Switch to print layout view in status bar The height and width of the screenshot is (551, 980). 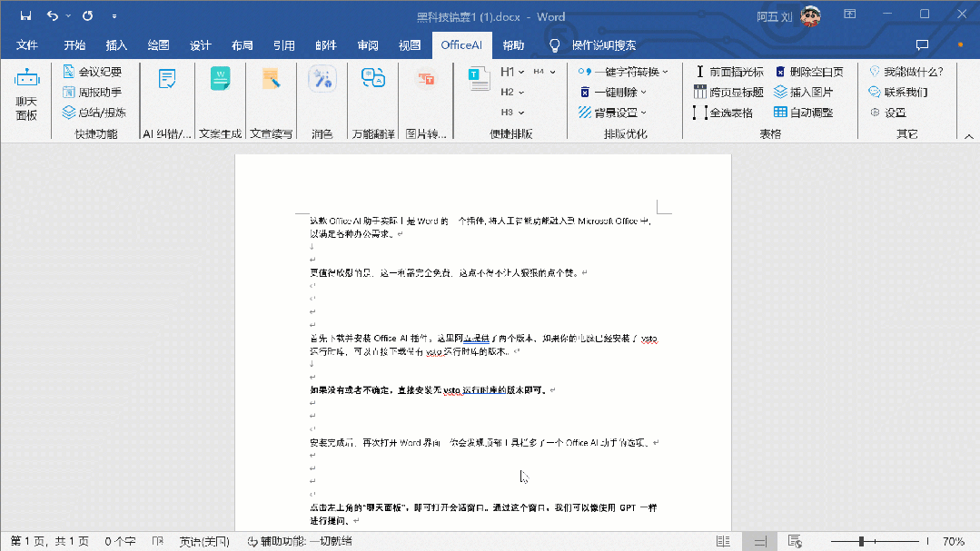(x=760, y=542)
